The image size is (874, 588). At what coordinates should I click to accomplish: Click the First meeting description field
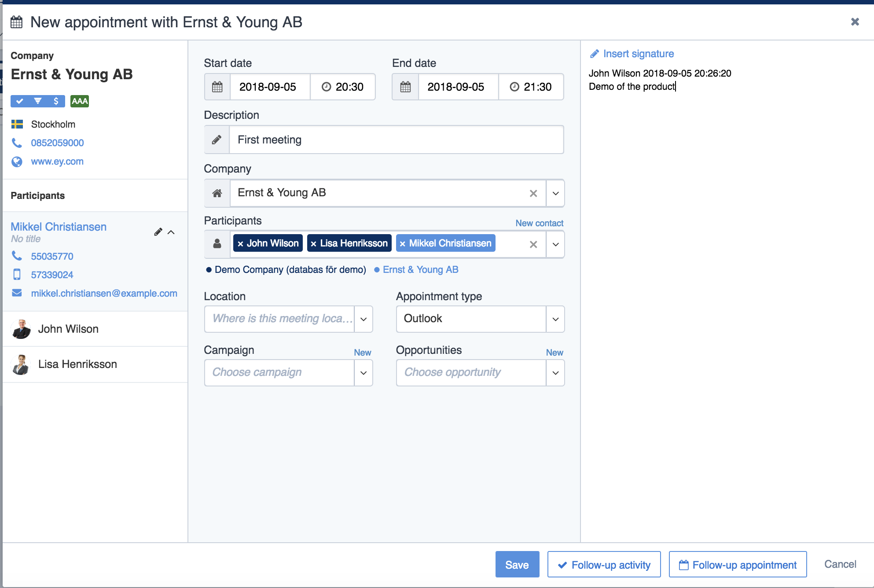click(x=396, y=140)
